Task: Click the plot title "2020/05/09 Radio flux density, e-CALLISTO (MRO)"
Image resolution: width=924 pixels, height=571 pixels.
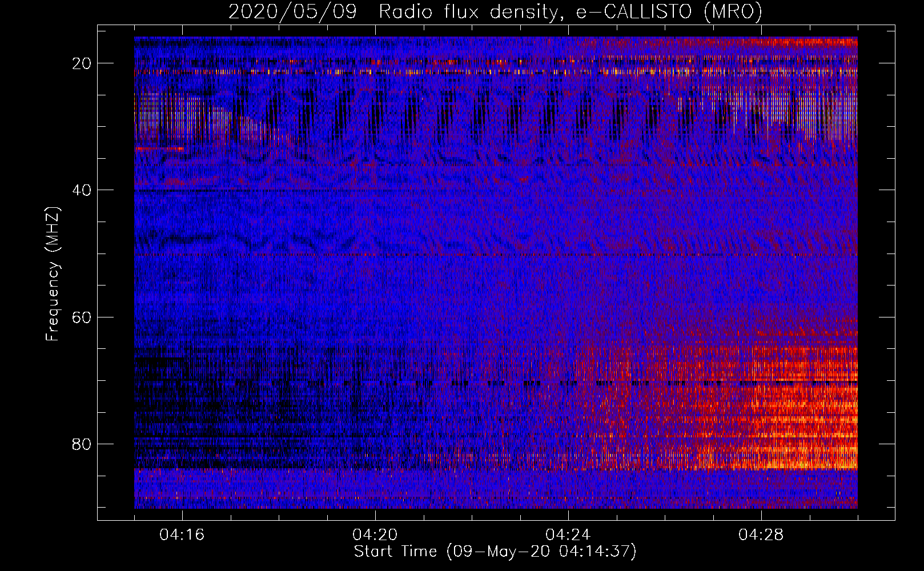Action: [x=495, y=11]
